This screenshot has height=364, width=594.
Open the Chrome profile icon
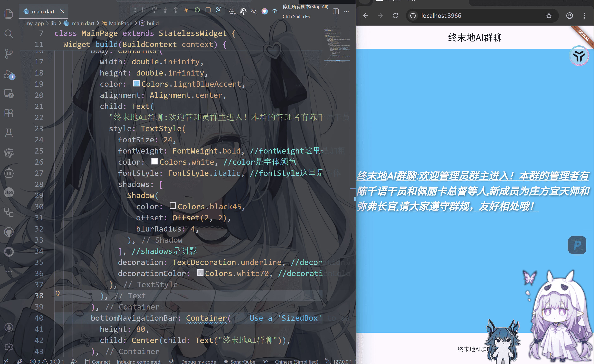569,16
